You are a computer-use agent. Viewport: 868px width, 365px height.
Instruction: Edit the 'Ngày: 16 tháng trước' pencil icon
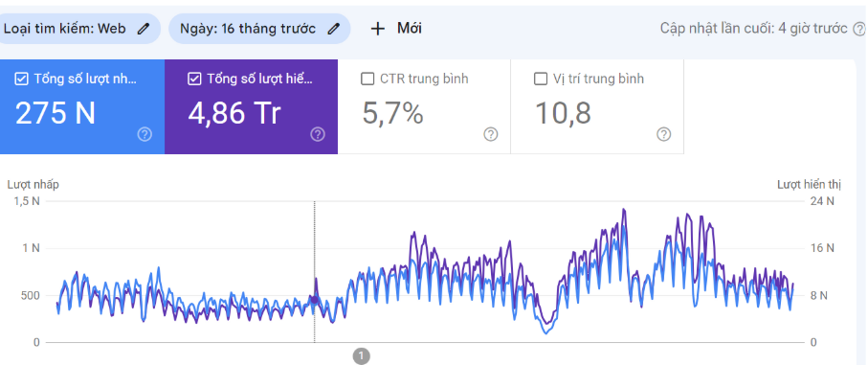333,29
